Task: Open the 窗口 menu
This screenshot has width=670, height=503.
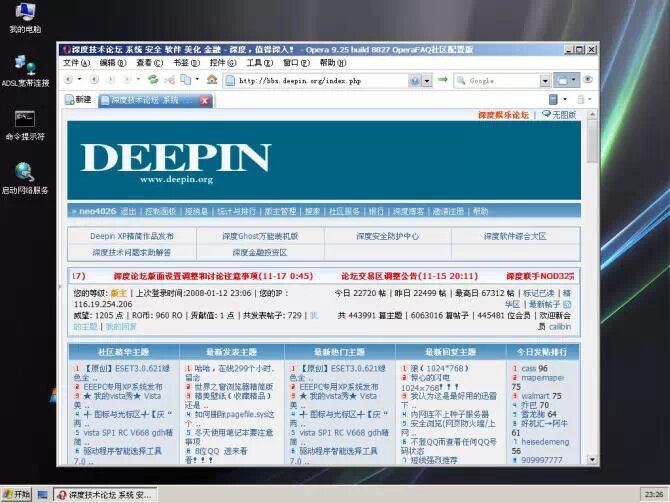Action: (296, 63)
